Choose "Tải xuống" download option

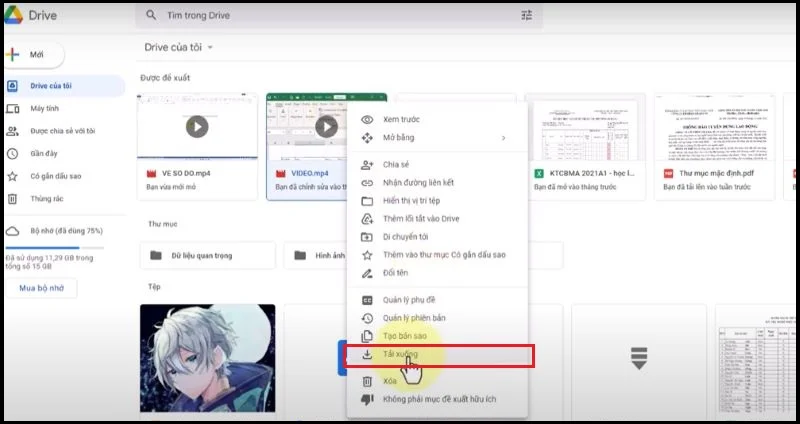pos(439,355)
